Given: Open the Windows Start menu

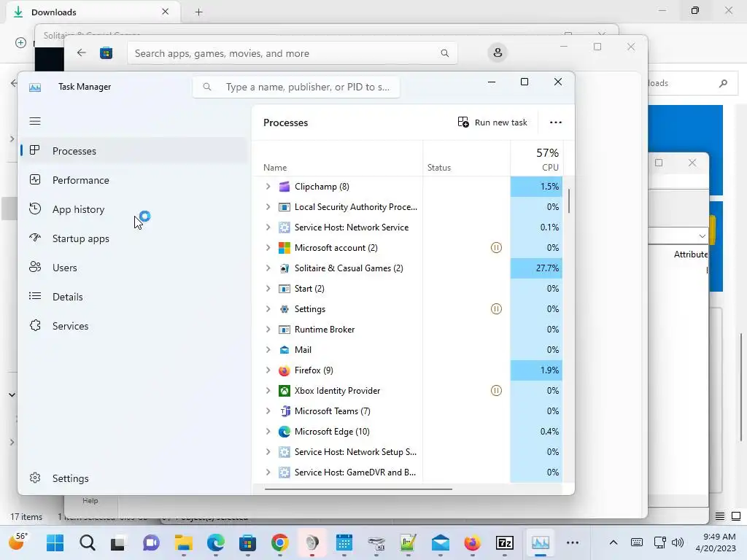Looking at the screenshot, I should [x=55, y=542].
